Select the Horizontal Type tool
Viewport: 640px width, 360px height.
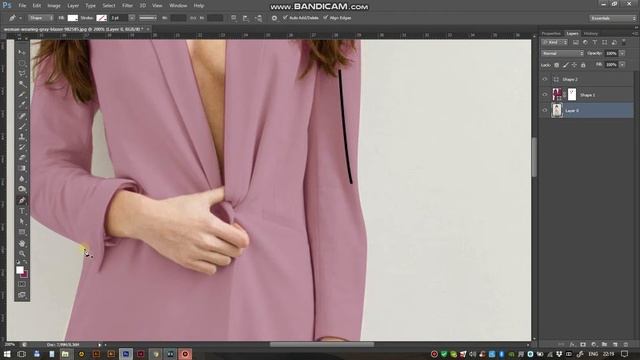pyautogui.click(x=22, y=211)
